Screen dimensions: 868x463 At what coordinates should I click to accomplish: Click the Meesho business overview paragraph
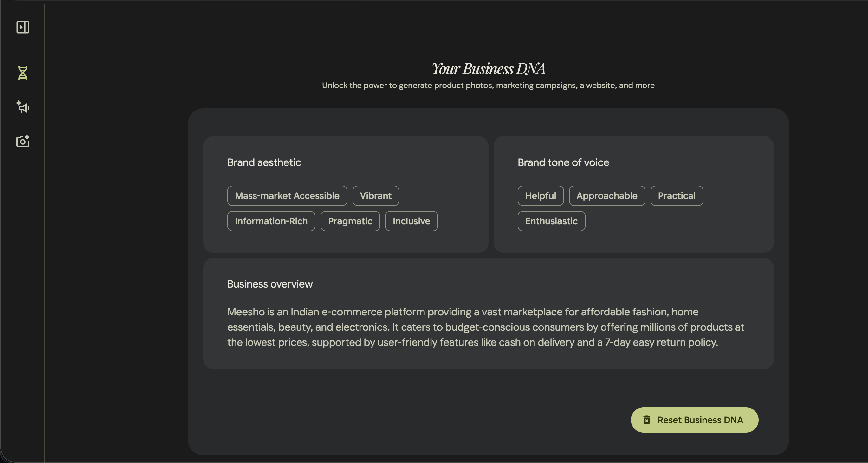[486, 327]
